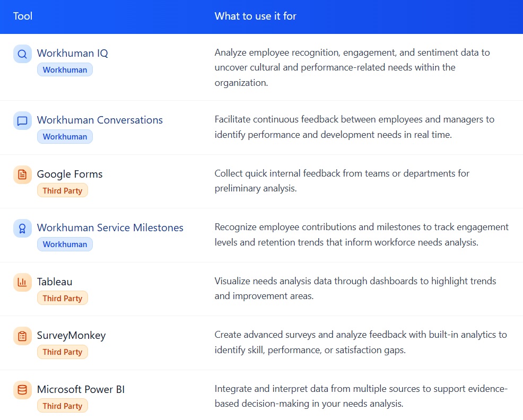Toggle the Workhuman badge under Workhuman Conversations
Screen dimensions: 523x420
click(x=65, y=136)
